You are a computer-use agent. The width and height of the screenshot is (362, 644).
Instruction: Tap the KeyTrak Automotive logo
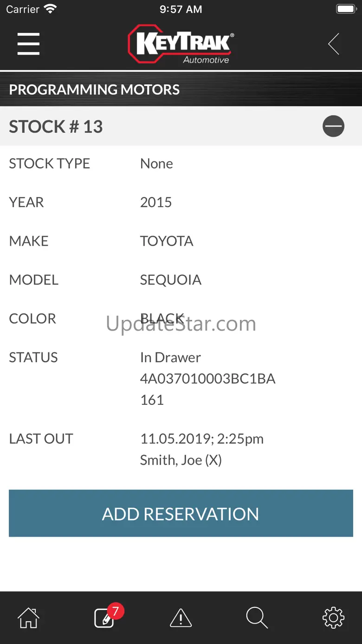click(181, 44)
